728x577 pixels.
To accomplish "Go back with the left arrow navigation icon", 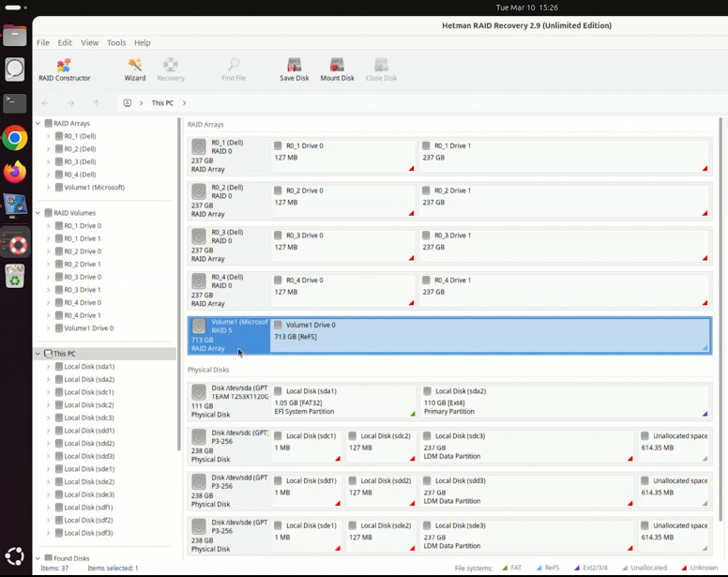I will coord(45,103).
